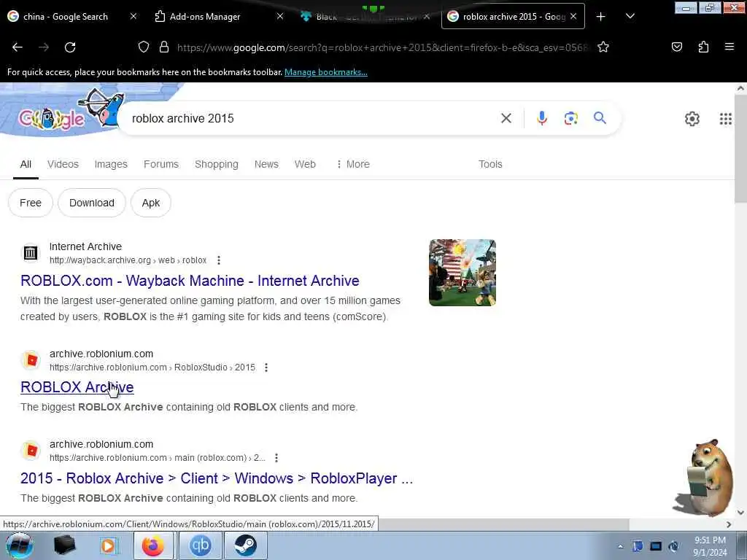This screenshot has width=747, height=560.
Task: Open Steam from the taskbar
Action: click(245, 545)
